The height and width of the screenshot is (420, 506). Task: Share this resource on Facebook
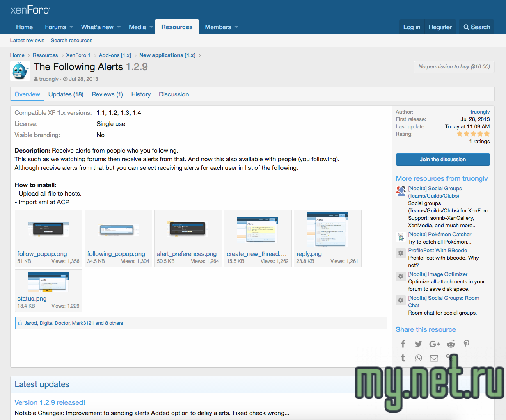pos(403,344)
